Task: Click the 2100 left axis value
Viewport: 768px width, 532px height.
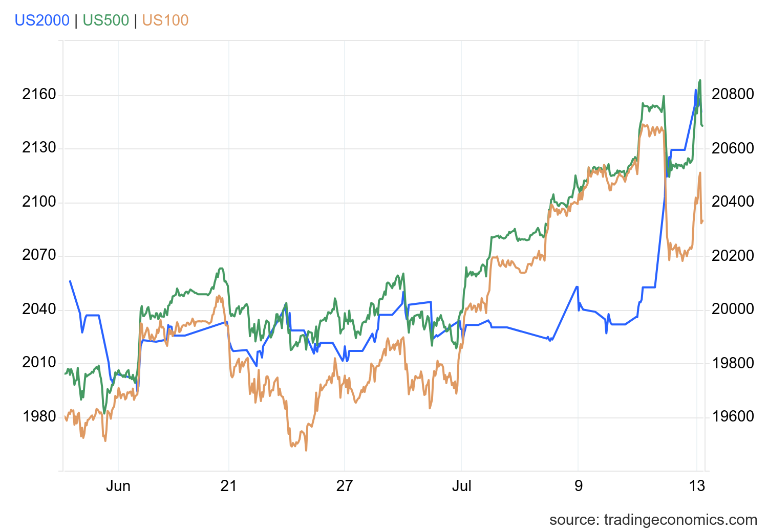Action: (39, 202)
